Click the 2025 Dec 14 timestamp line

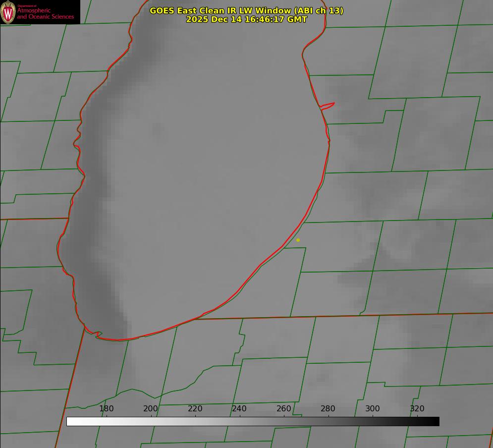246,19
